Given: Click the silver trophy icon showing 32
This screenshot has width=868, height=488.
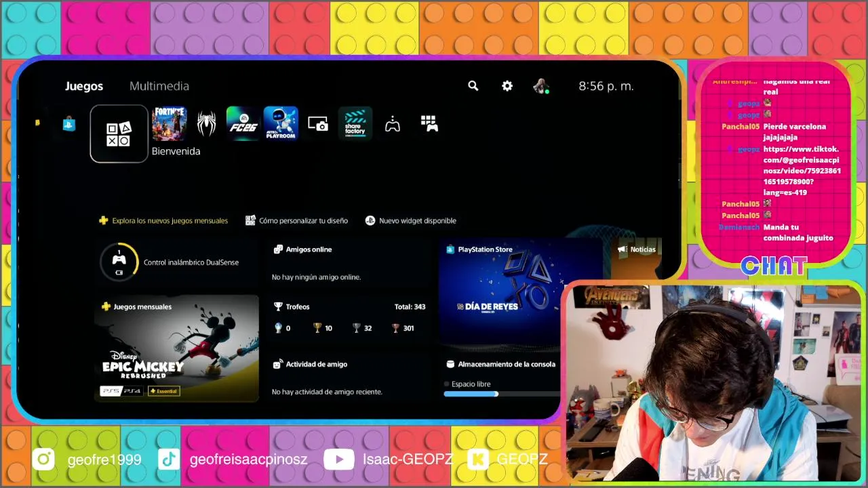Looking at the screenshot, I should [x=356, y=328].
